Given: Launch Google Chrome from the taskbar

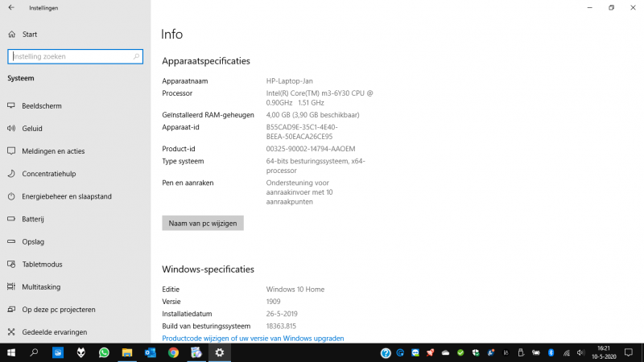Looking at the screenshot, I should point(173,352).
